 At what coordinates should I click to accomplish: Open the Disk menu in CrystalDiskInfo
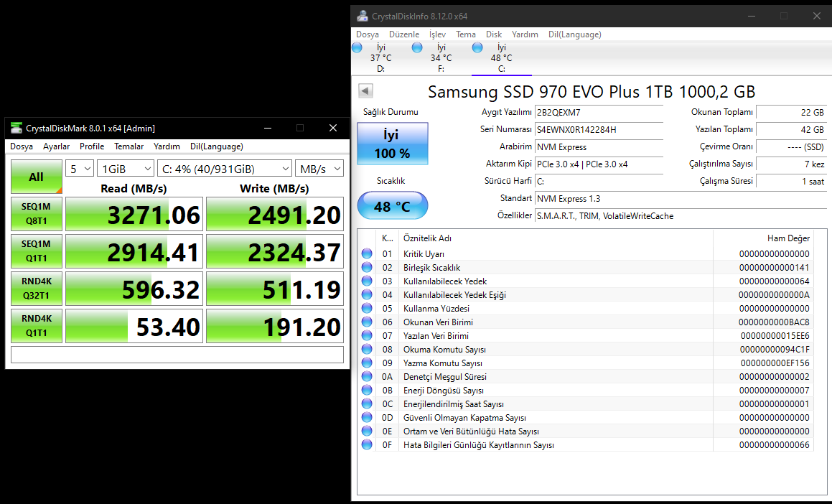pyautogui.click(x=494, y=34)
